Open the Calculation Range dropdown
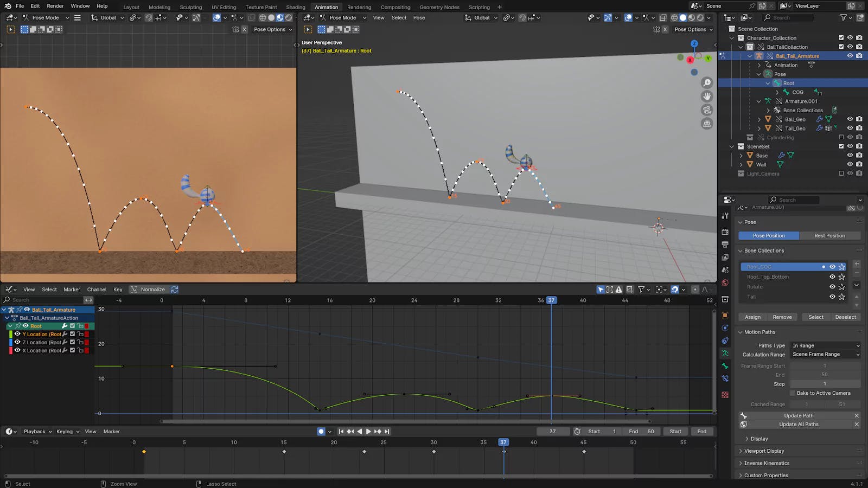The width and height of the screenshot is (868, 488). point(825,354)
